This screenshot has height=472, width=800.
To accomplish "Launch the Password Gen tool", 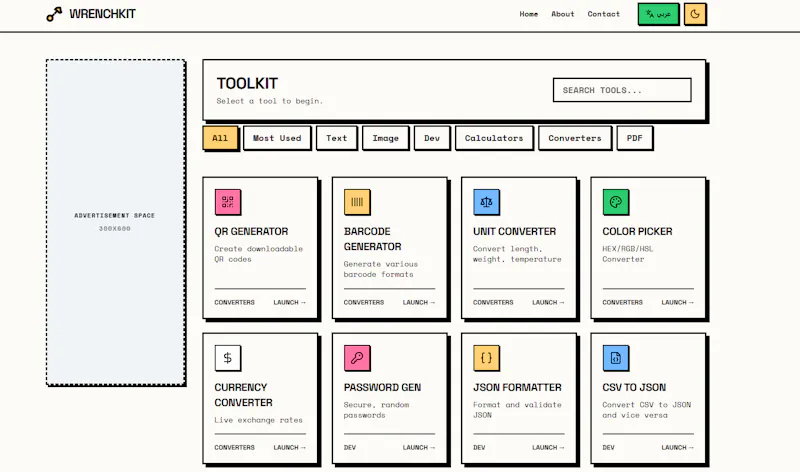I will pos(419,448).
